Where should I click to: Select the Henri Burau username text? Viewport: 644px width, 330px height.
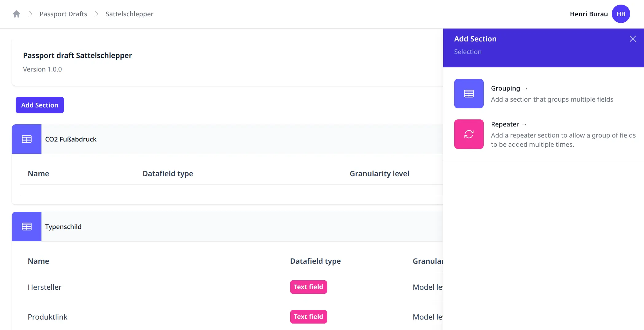point(588,14)
